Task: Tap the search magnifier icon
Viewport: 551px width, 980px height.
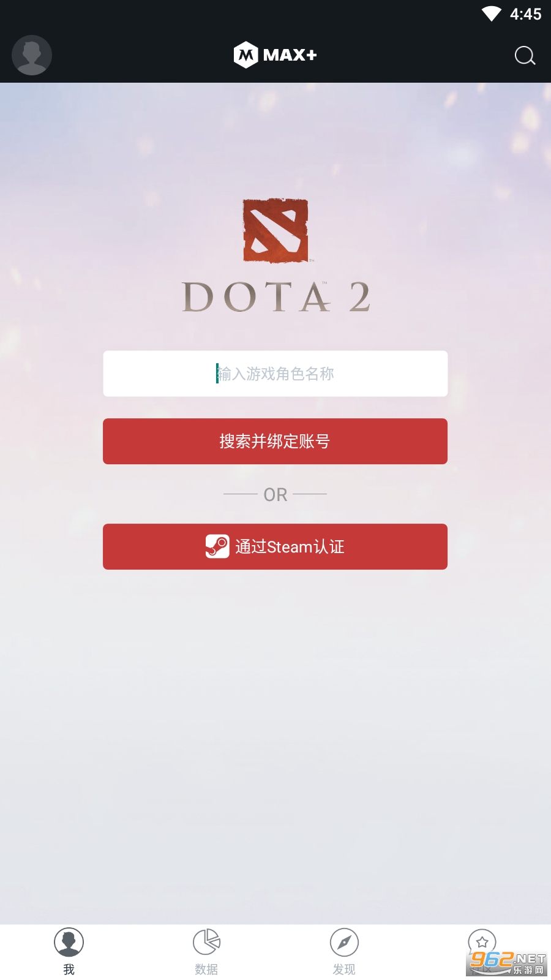Action: 525,56
